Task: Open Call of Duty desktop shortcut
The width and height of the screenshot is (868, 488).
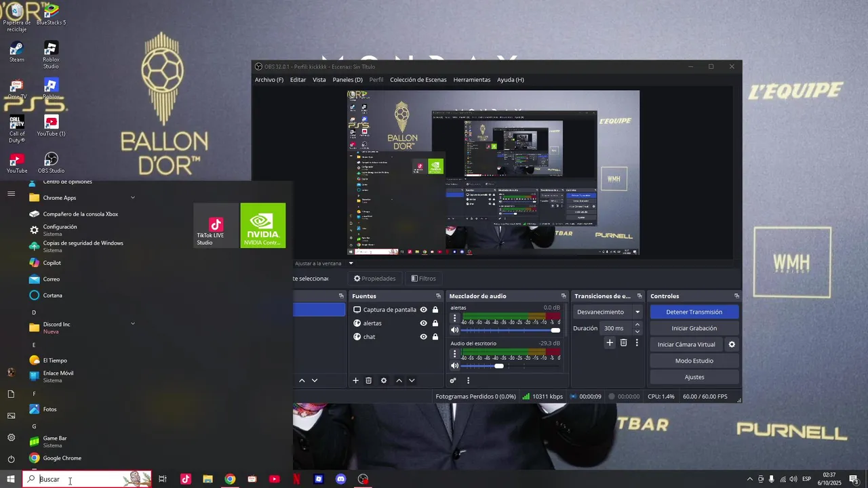Action: (17, 129)
